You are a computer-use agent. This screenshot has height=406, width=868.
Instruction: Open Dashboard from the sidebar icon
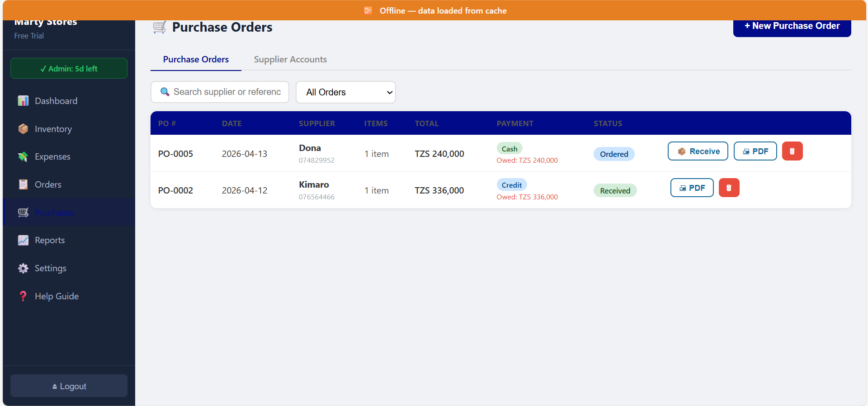[x=23, y=101]
